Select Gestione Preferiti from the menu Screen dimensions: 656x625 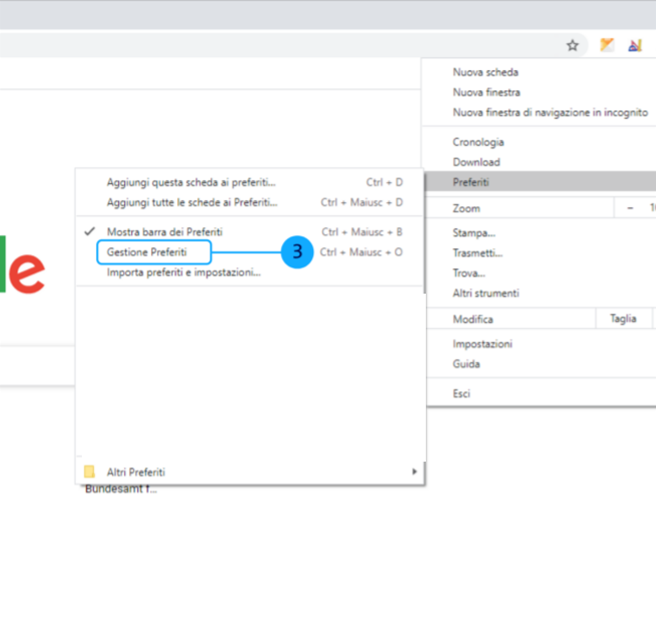147,252
